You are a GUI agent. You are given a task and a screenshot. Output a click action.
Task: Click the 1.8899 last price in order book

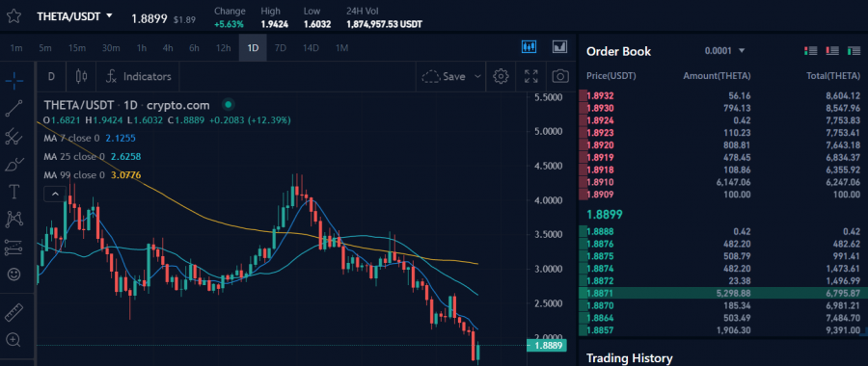point(605,214)
